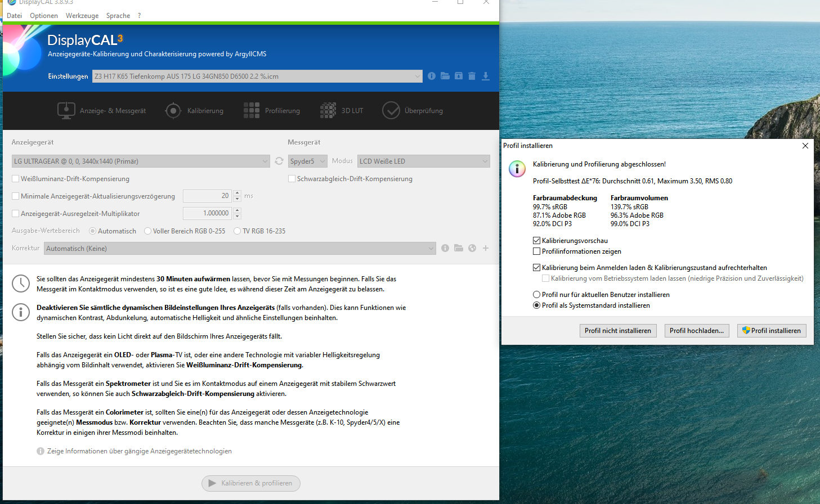Click the info icon beside display technologies link
Image resolution: width=820 pixels, height=504 pixels.
(41, 451)
